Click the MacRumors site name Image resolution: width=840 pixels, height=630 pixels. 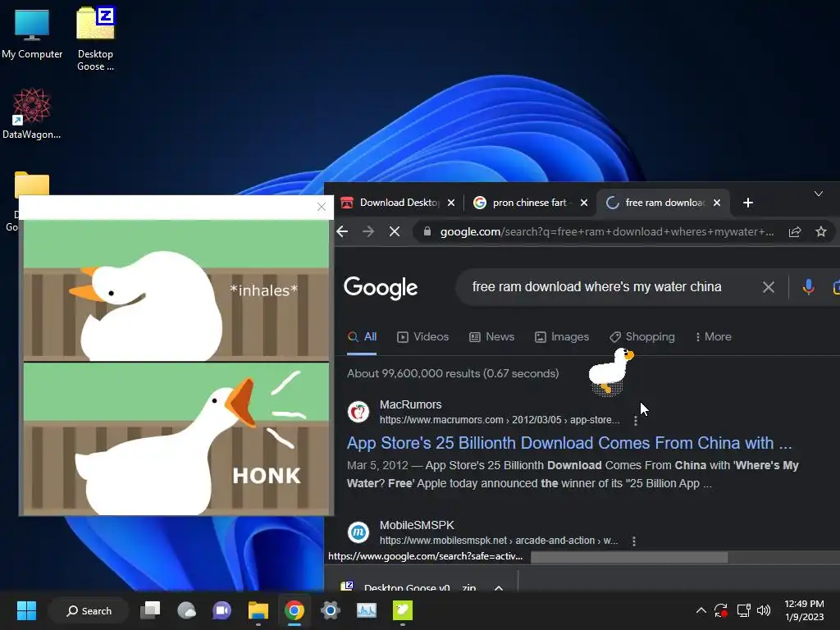410,405
